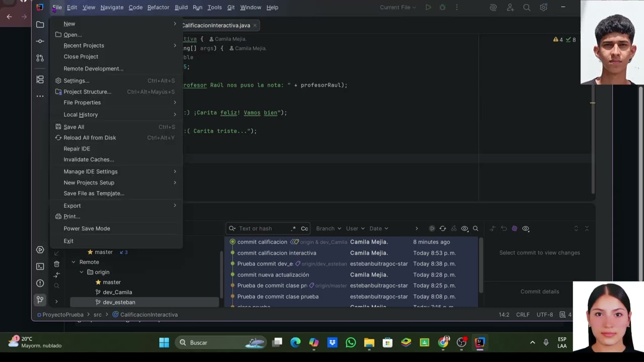Open IDE settings gear in title bar
Viewport: 644px width, 362px height.
[543, 8]
